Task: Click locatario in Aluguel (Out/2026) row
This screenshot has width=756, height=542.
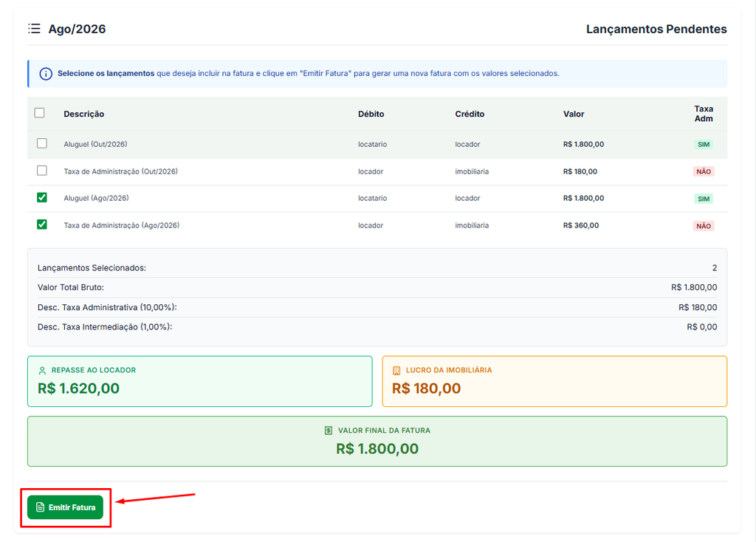Action: (372, 144)
